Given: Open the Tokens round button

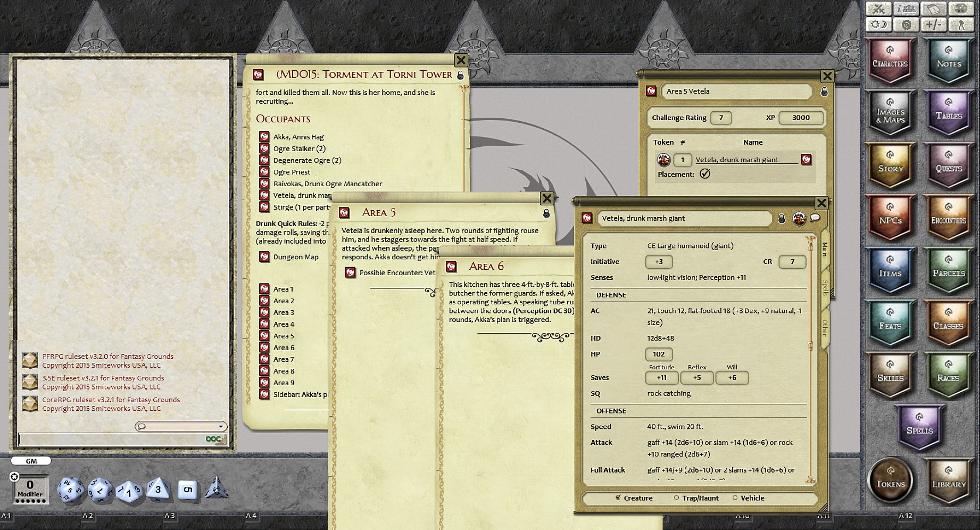Looking at the screenshot, I should (890, 481).
